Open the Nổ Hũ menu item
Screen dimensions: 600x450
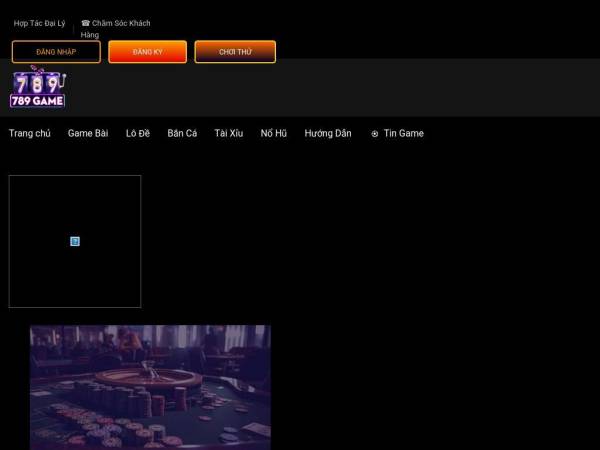(274, 133)
